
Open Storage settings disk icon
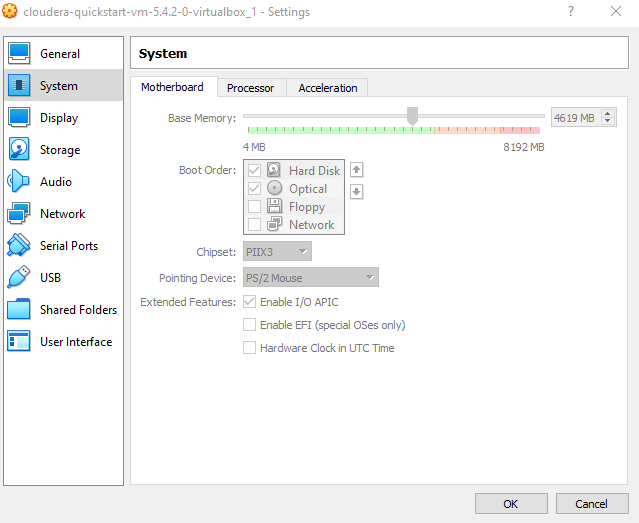coord(19,149)
